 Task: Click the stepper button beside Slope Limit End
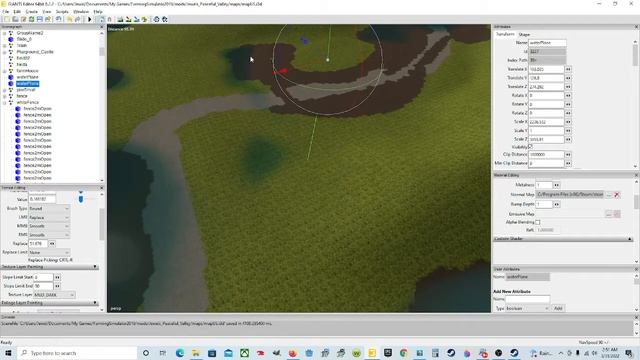(x=57, y=286)
